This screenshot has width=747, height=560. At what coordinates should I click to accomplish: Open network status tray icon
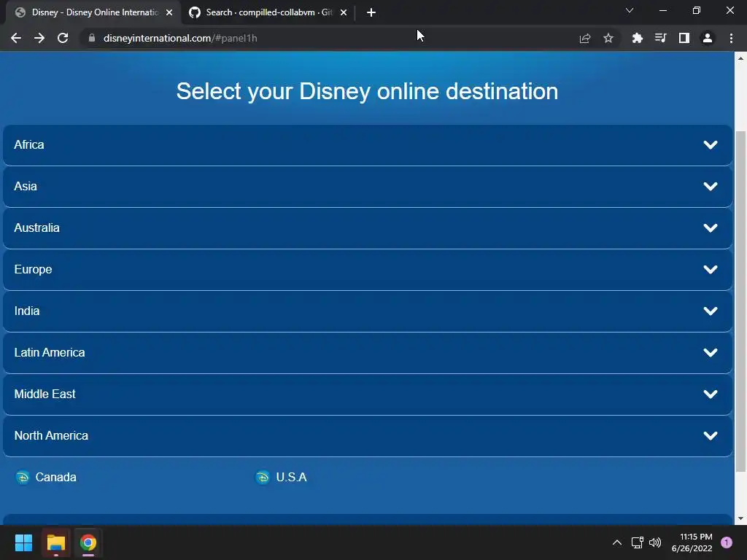637,542
